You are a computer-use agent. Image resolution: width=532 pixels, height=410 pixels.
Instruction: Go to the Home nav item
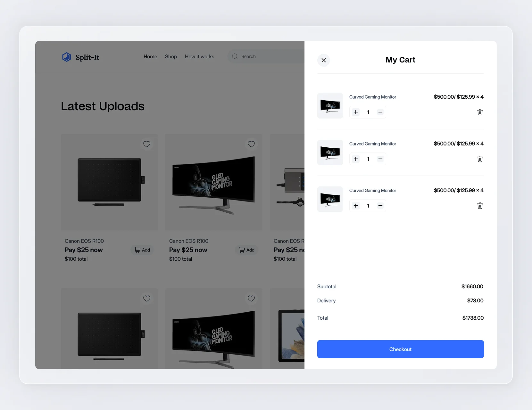tap(150, 56)
